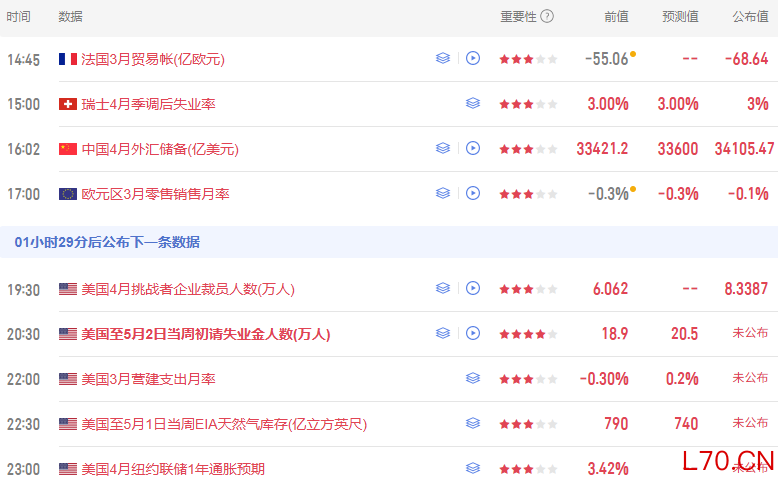Screen dimensions: 778x481
Task: Click previous value 3.42%
Action: point(608,468)
